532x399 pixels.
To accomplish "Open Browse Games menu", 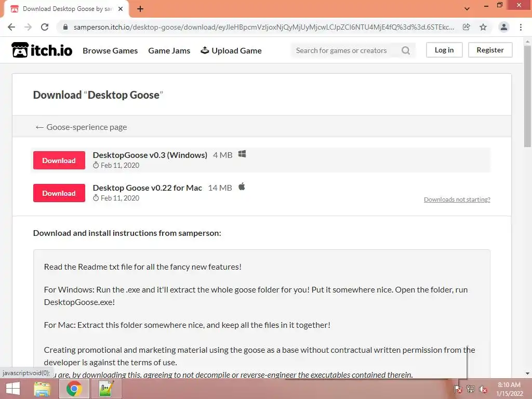I will 110,50.
